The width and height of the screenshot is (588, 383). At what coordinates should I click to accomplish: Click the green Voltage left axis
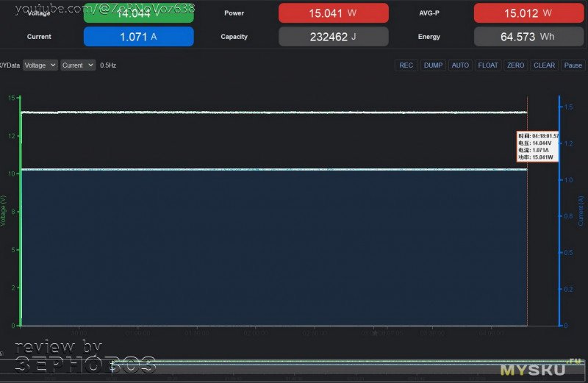pyautogui.click(x=20, y=213)
